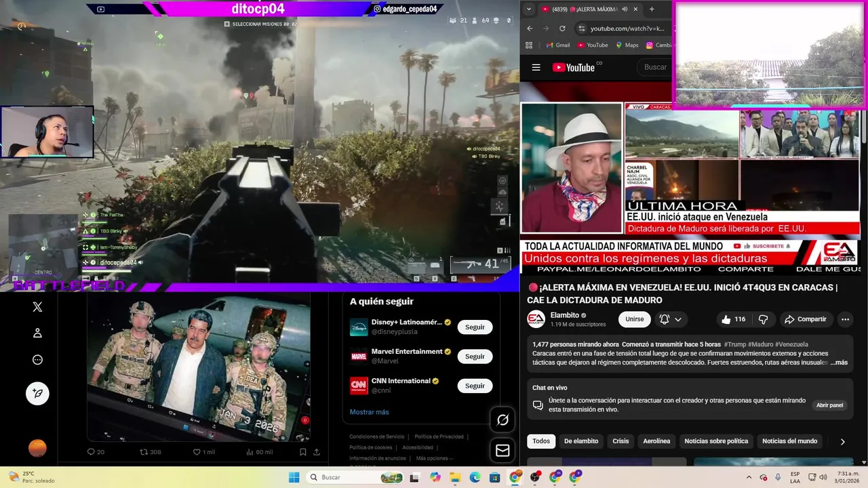View the post analytics showing 60 mil
This screenshot has height=488, width=868.
[259, 452]
